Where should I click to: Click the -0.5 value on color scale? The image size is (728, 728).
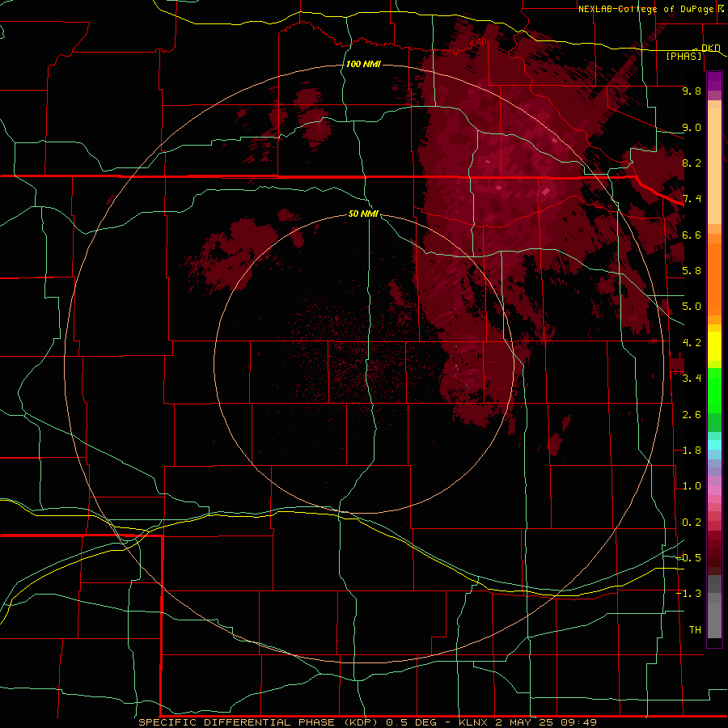click(688, 558)
